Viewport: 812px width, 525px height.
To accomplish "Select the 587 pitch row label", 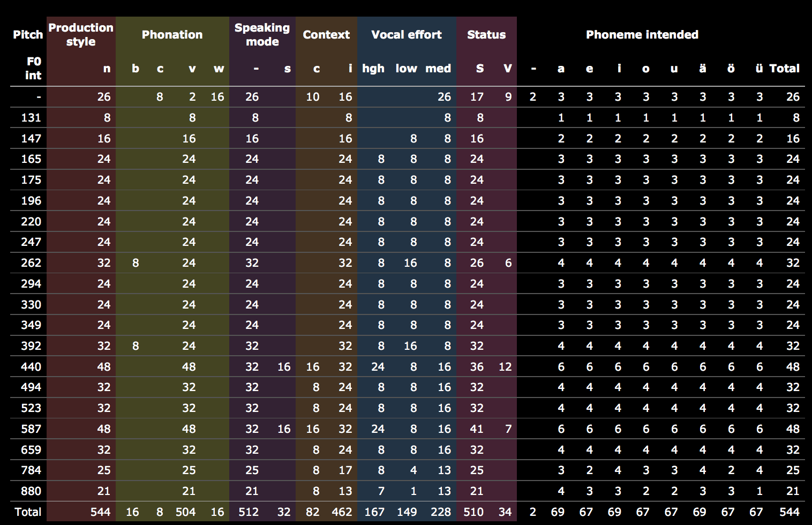I will (x=31, y=429).
